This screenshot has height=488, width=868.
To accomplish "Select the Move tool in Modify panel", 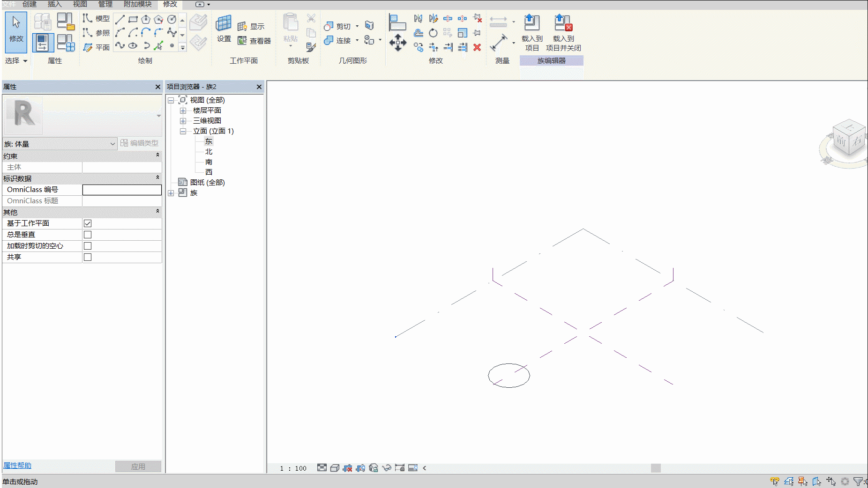I will pyautogui.click(x=397, y=43).
